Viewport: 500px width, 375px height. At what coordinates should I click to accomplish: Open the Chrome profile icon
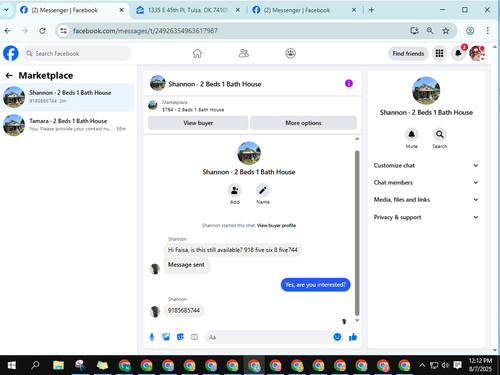(470, 31)
